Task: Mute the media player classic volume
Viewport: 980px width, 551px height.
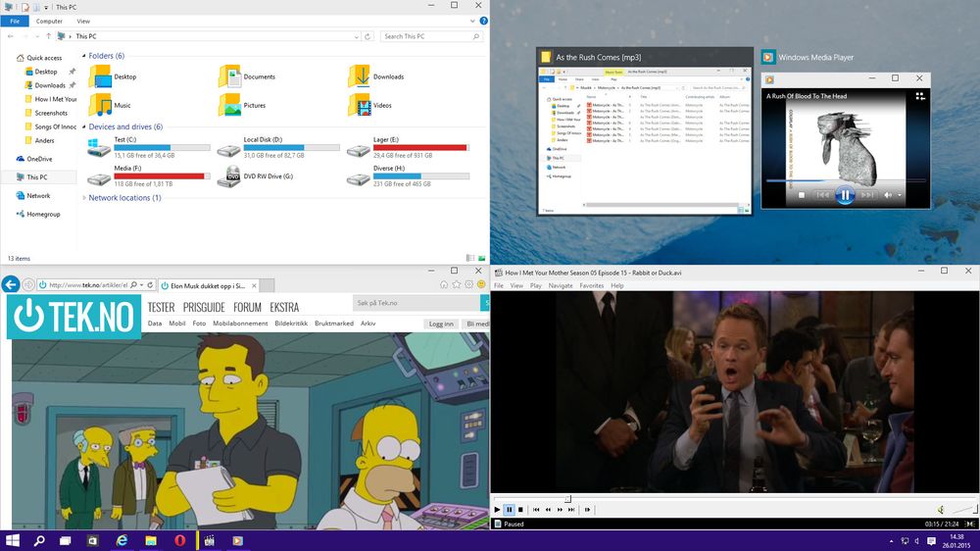Action: [x=941, y=510]
